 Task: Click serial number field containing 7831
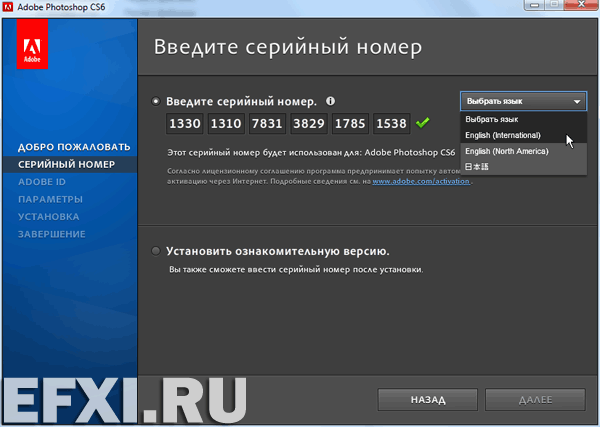click(x=267, y=124)
